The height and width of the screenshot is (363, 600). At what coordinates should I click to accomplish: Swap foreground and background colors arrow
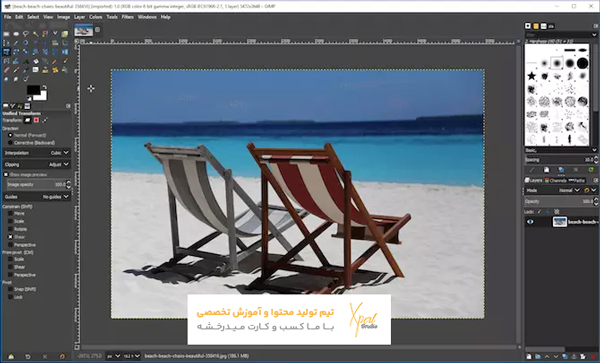(44, 88)
